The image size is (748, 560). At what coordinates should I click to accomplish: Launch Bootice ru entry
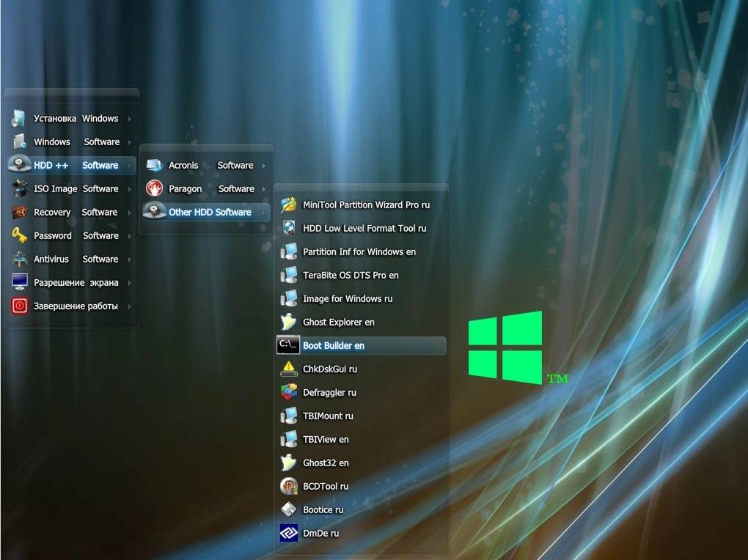pos(362,509)
